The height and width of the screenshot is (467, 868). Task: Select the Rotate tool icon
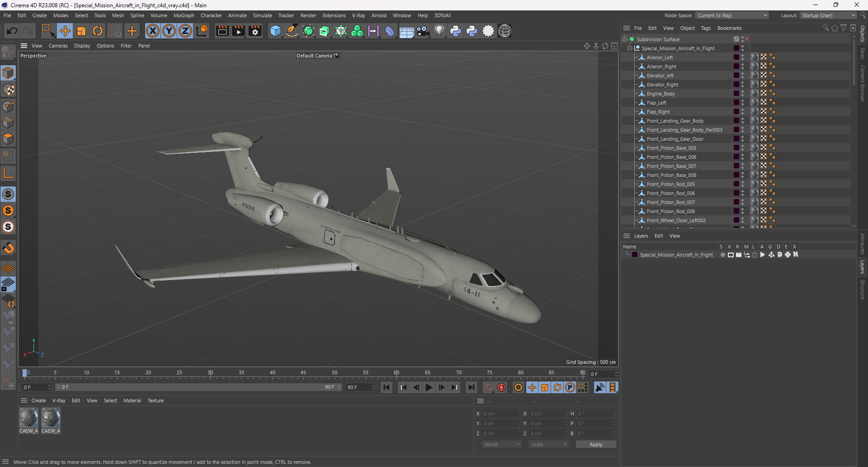coord(98,31)
